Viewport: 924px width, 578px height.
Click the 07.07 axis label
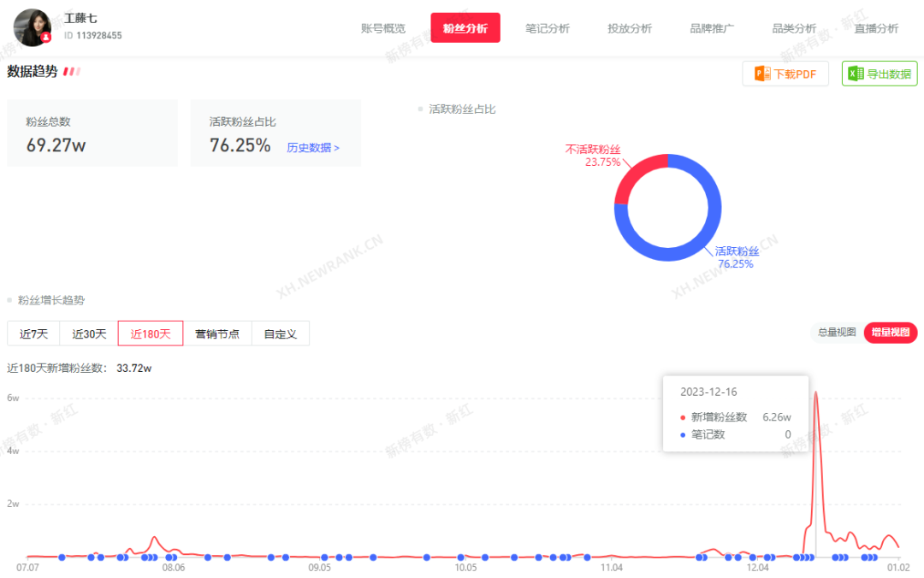point(27,568)
